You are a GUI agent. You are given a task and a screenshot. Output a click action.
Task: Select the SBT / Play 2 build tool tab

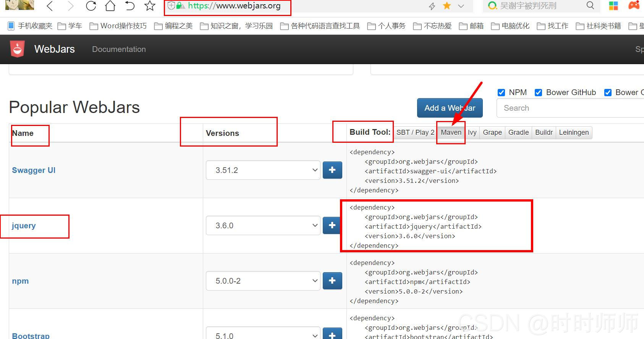pyautogui.click(x=415, y=132)
